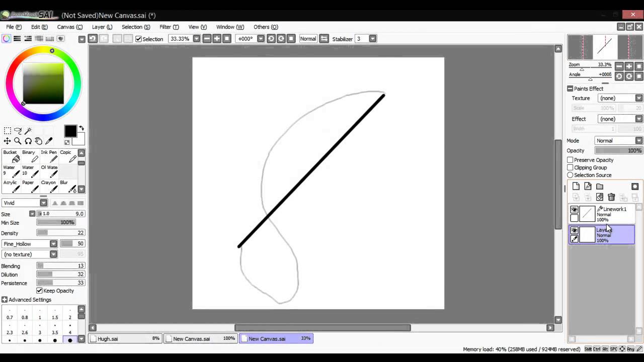This screenshot has width=644, height=362.
Task: Select the Eyedropper color picker tool
Action: click(x=49, y=141)
